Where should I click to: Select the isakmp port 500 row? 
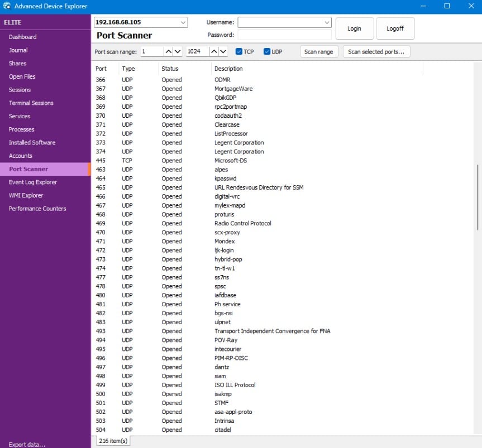257,394
